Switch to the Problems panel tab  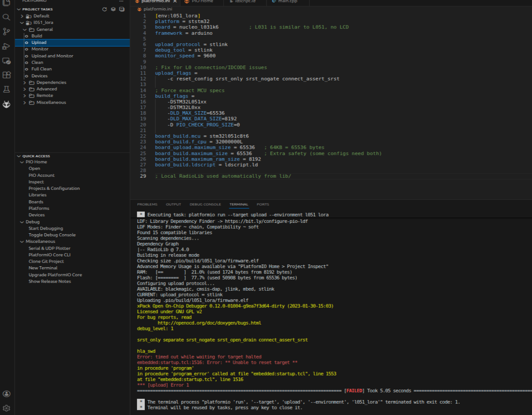(x=147, y=204)
